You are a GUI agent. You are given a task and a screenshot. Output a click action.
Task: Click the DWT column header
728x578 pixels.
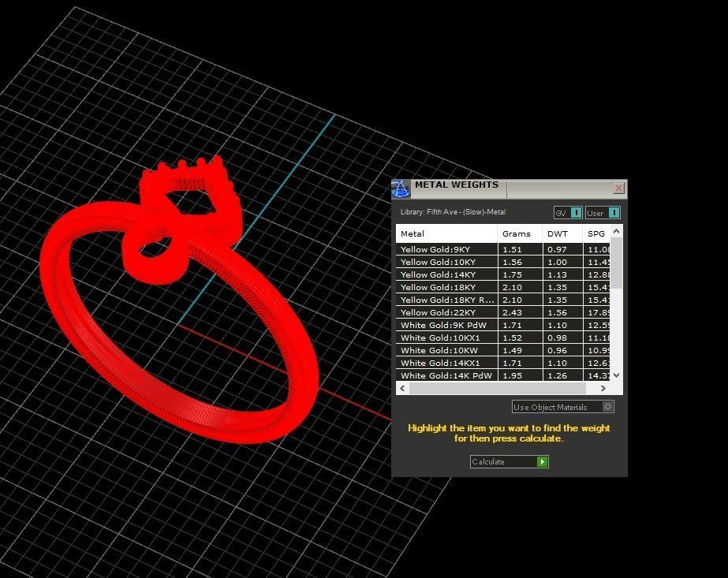[x=562, y=233]
